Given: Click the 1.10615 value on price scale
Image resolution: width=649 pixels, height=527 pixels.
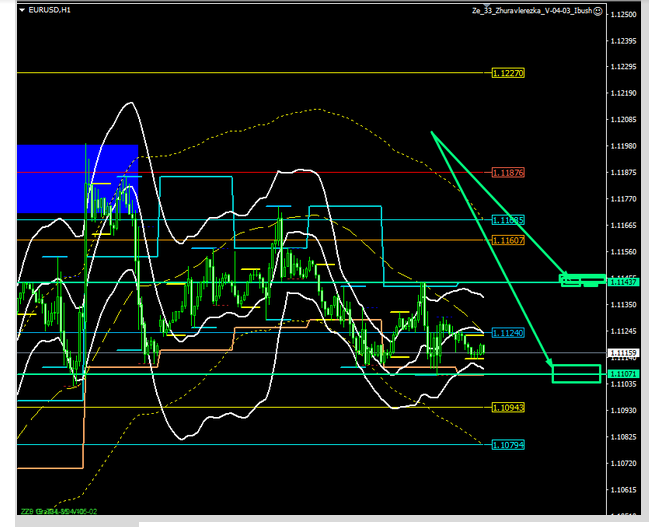Looking at the screenshot, I should coord(625,490).
